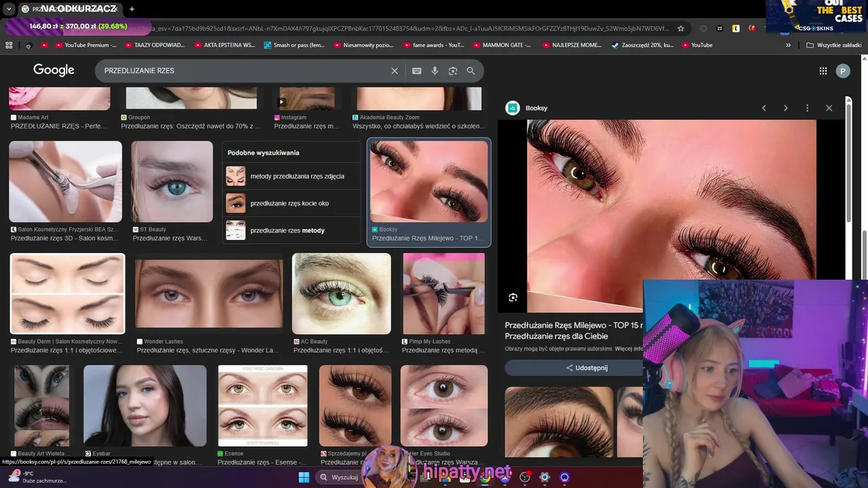Open the Groupon result title link
The height and width of the screenshot is (488, 868).
[x=191, y=126]
